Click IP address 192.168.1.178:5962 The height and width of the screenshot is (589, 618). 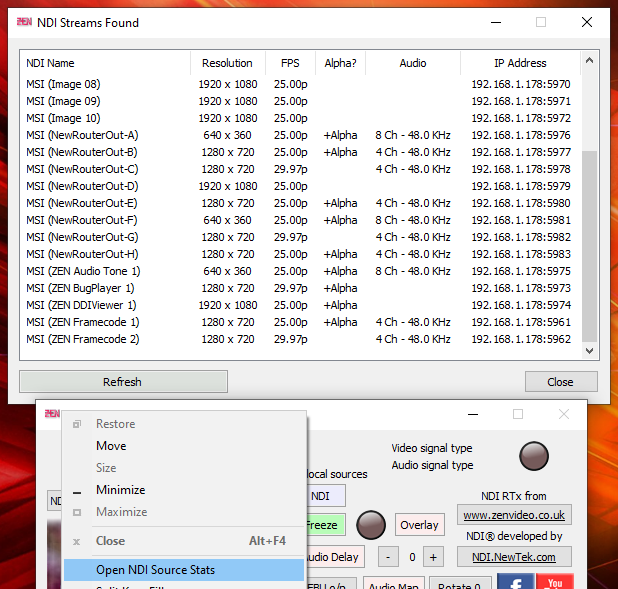(521, 339)
